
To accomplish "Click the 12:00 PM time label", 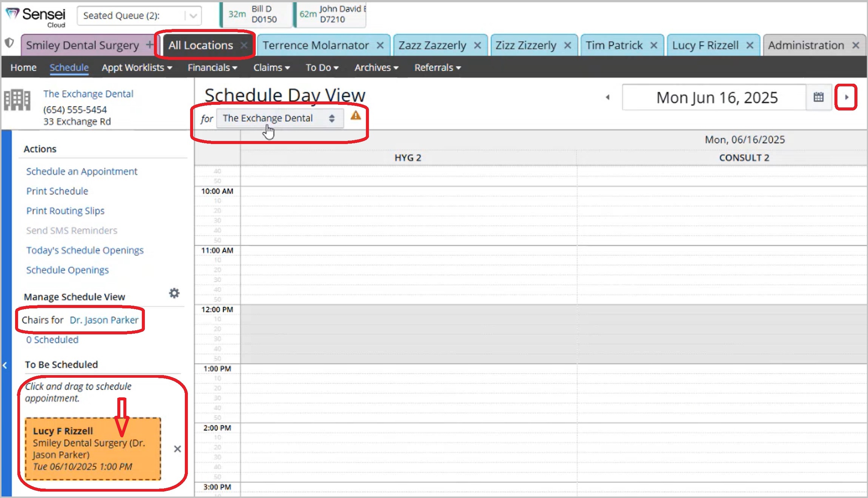I will coord(217,310).
